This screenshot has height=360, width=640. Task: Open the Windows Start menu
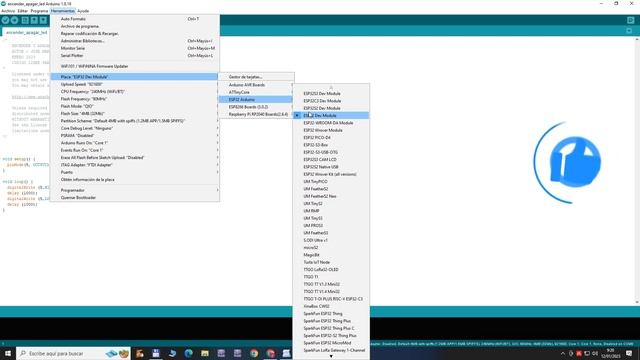[x=8, y=353]
